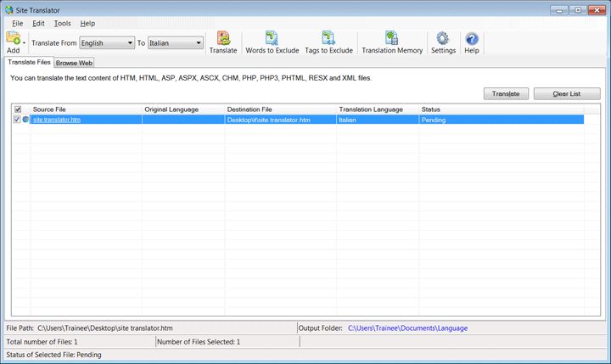Uncheck the site translator.htm row checkbox

click(17, 120)
